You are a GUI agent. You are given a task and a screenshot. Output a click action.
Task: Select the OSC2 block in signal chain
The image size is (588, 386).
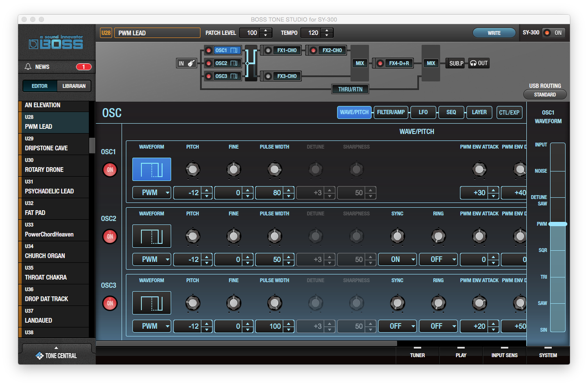click(x=228, y=63)
